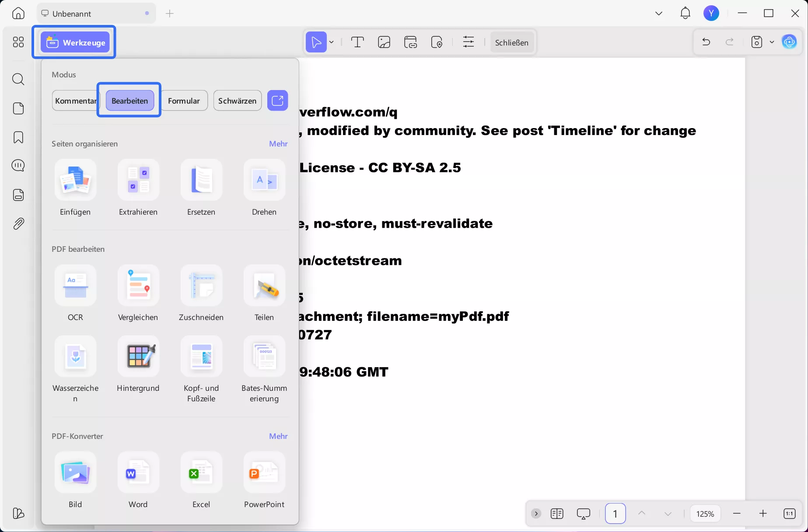Image resolution: width=808 pixels, height=532 pixels.
Task: Open the home screen icon
Action: pyautogui.click(x=18, y=14)
